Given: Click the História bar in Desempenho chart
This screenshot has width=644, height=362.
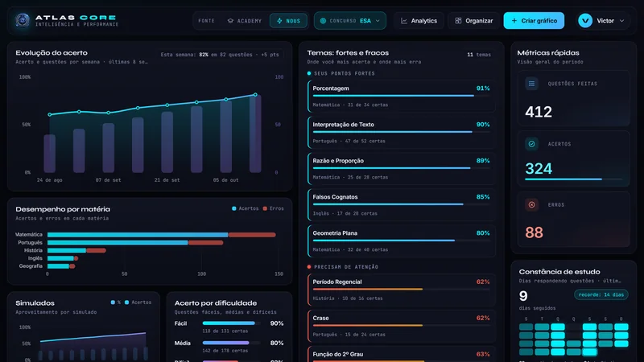Looking at the screenshot, I should (76, 250).
